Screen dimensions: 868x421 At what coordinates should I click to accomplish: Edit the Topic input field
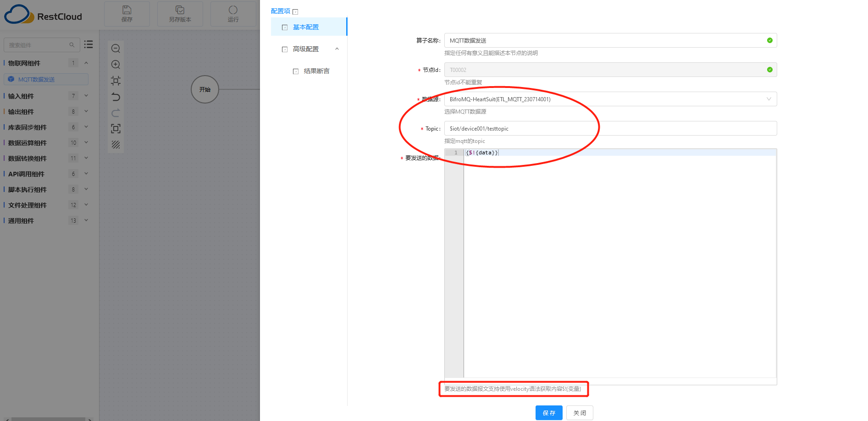tap(610, 128)
